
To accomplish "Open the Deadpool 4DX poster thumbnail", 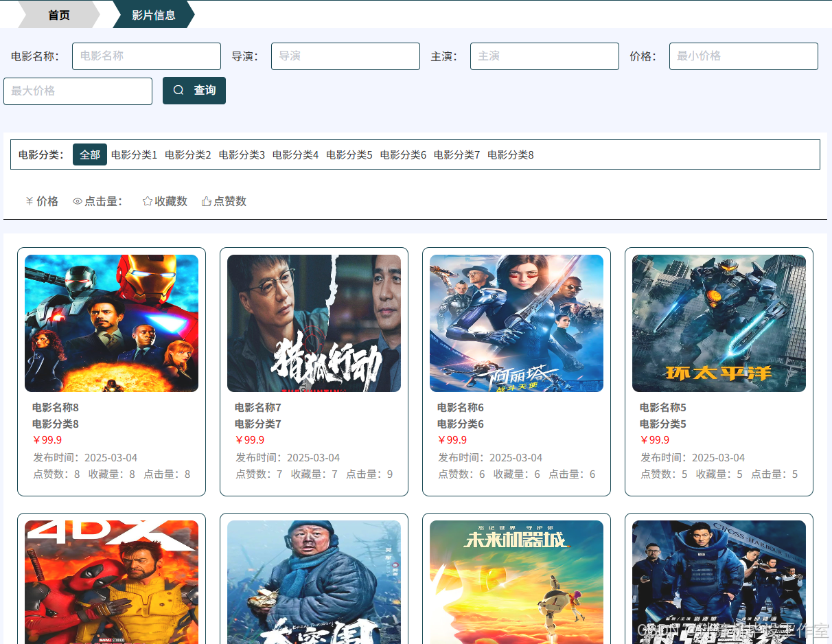I will coord(111,582).
